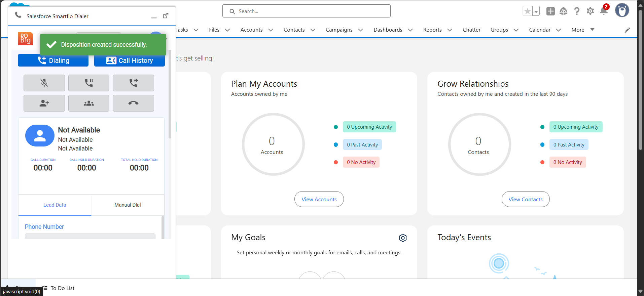Screen dimensions: 644x296
Task: Open the Contacts tab
Action: pyautogui.click(x=294, y=30)
